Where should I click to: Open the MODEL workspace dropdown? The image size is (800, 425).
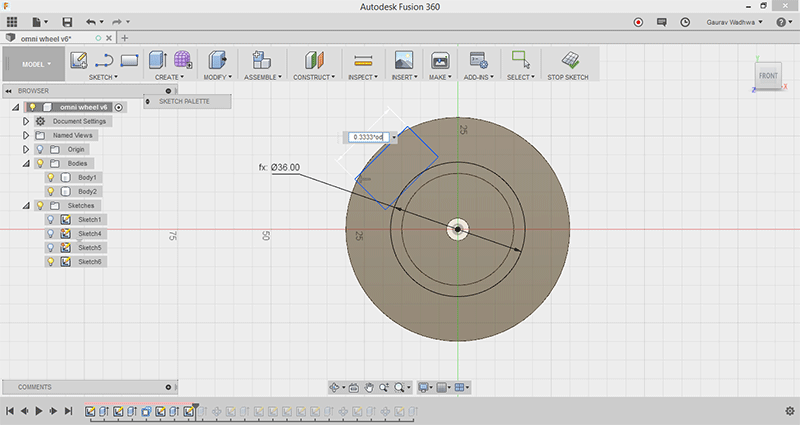coord(33,64)
